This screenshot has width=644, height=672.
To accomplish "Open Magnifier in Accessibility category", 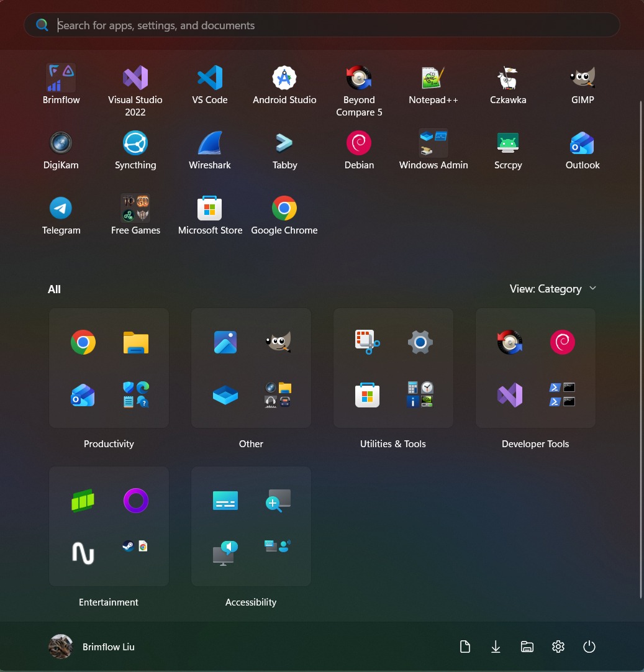I will [x=278, y=501].
